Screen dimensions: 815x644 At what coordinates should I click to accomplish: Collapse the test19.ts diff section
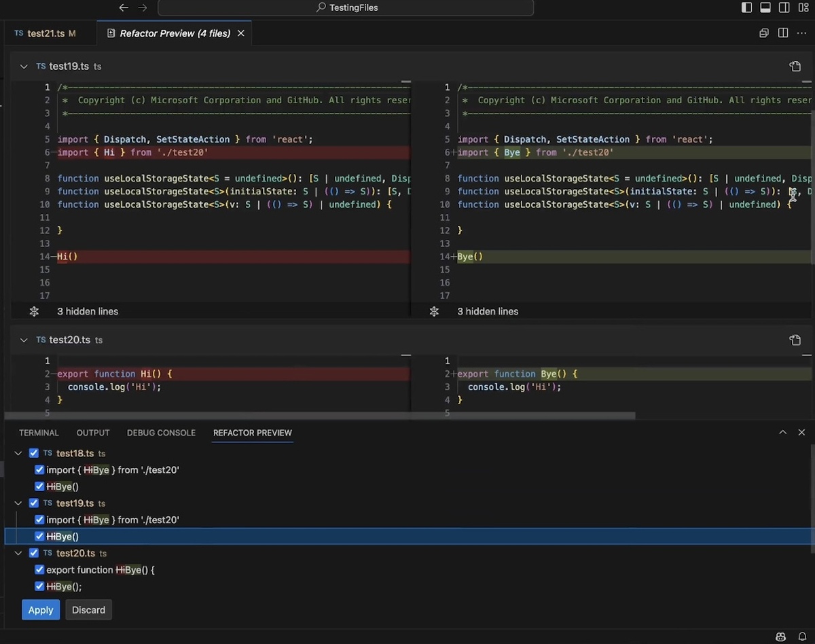pos(24,67)
